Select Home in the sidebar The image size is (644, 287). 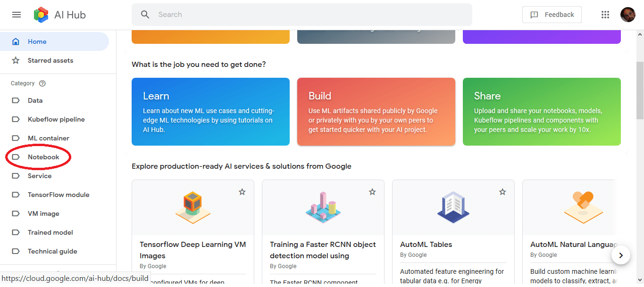pyautogui.click(x=54, y=41)
